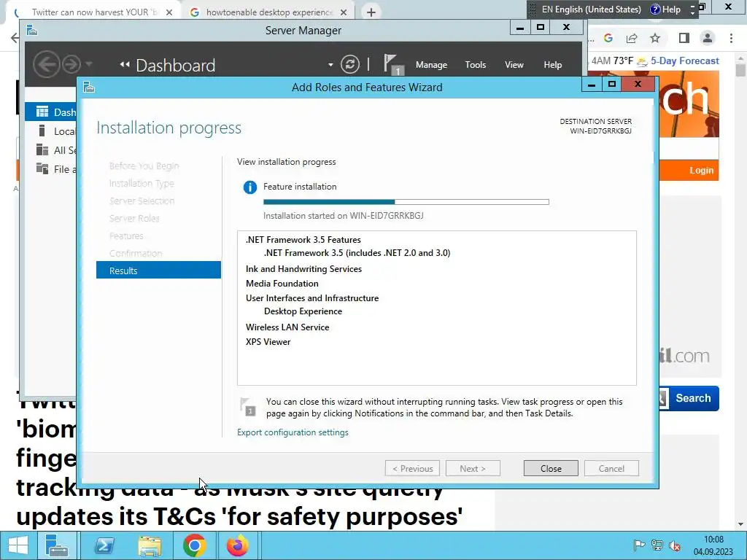Click the wizard title bar icon
The image size is (747, 560).
click(x=89, y=87)
